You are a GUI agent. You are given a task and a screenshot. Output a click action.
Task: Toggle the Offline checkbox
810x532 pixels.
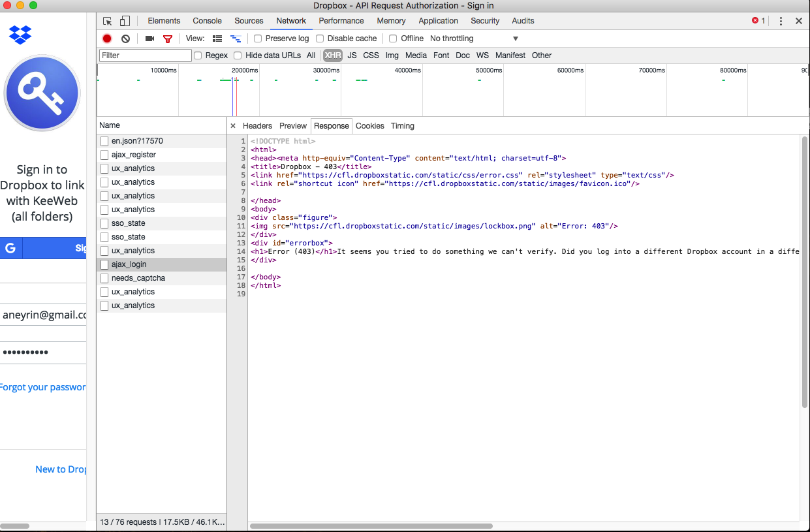[393, 39]
